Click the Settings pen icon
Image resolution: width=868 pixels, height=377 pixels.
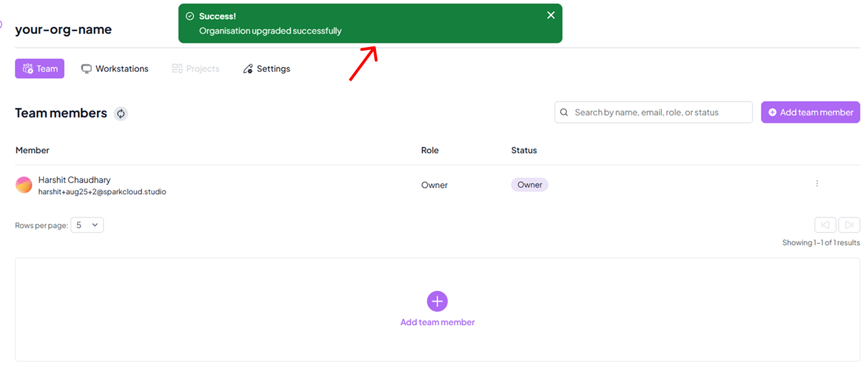point(248,68)
